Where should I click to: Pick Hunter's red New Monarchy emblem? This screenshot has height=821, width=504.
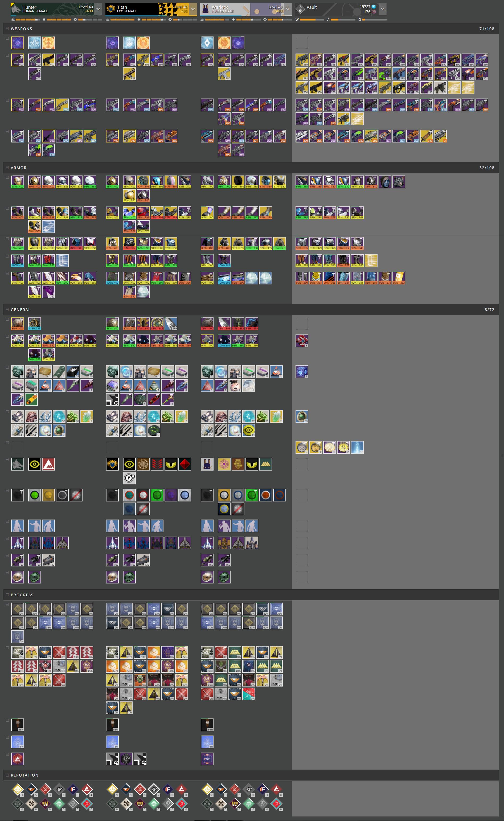click(48, 464)
